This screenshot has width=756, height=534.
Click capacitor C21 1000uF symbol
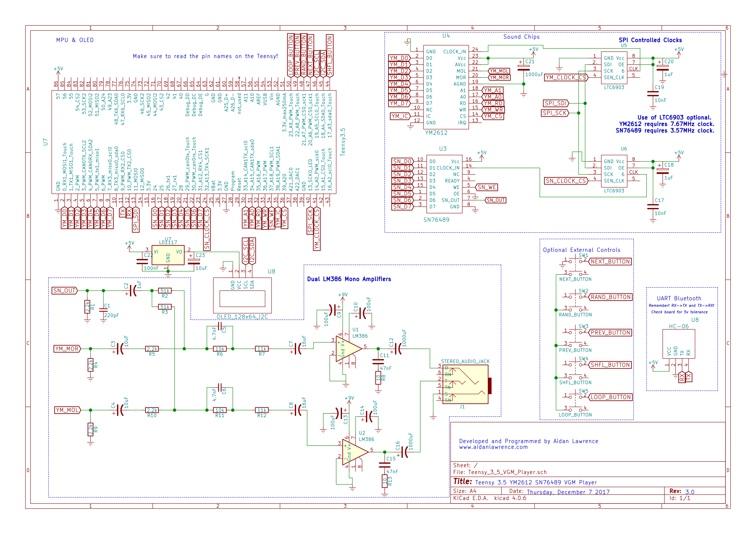coord(524,67)
